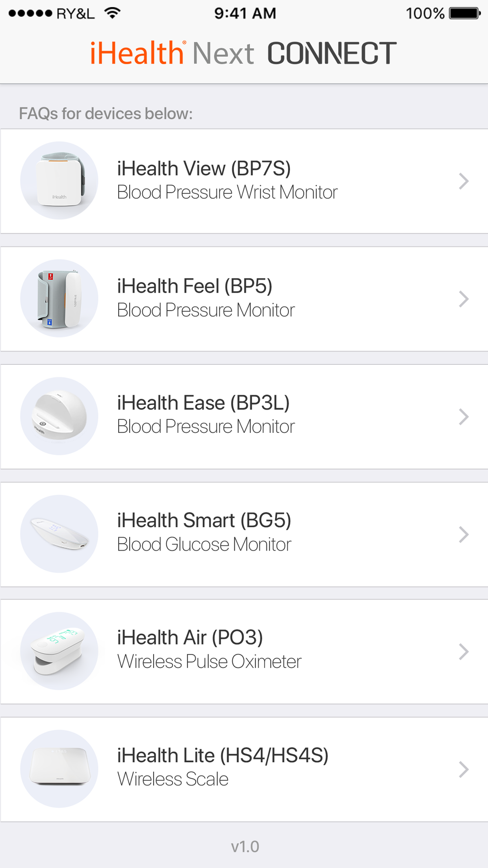Tap the BP3L Ease monitor icon
The image size is (488, 868).
coord(59,416)
